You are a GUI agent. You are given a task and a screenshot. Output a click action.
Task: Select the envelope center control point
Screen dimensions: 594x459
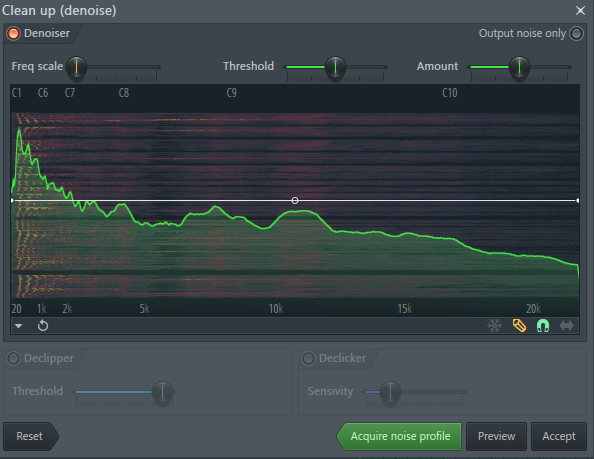(x=295, y=200)
